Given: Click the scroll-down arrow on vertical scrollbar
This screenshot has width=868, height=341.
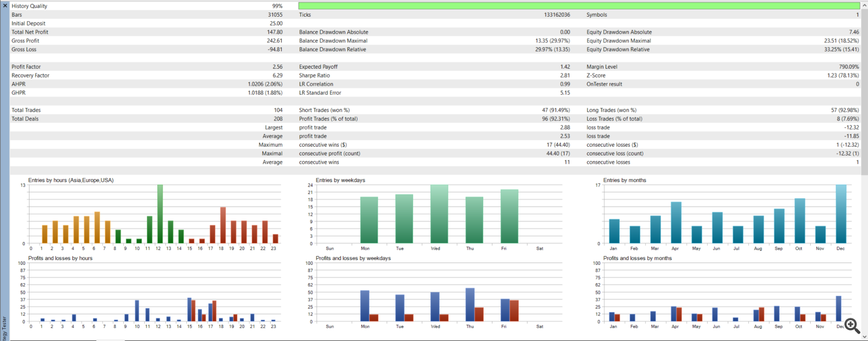Looking at the screenshot, I should (864, 337).
